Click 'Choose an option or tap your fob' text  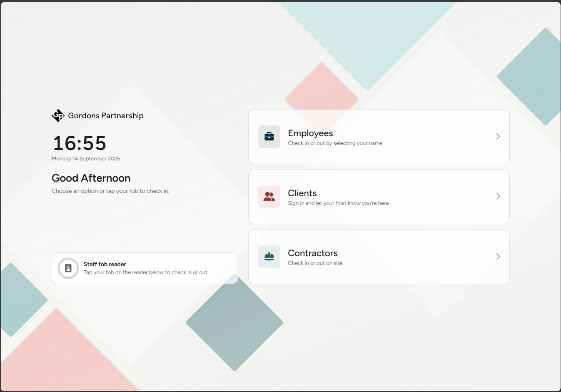[110, 191]
